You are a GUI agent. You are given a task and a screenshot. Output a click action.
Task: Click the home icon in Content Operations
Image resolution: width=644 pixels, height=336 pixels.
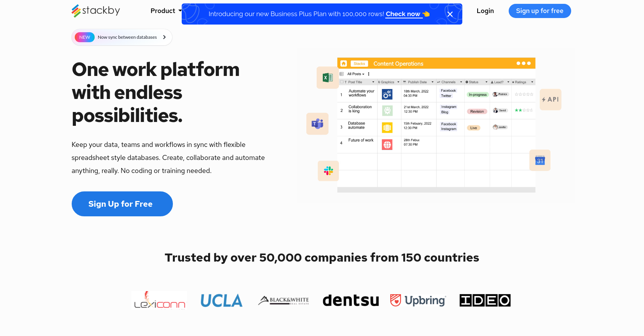click(343, 63)
